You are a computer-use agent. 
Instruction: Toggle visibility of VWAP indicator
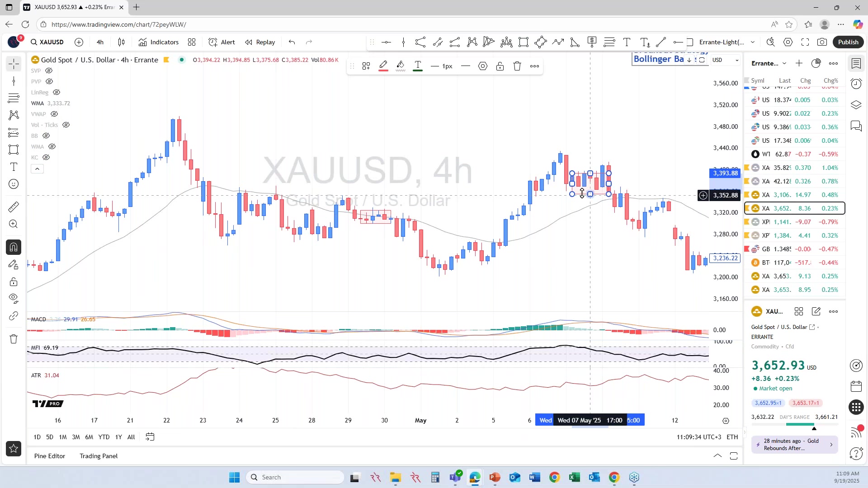coord(54,114)
